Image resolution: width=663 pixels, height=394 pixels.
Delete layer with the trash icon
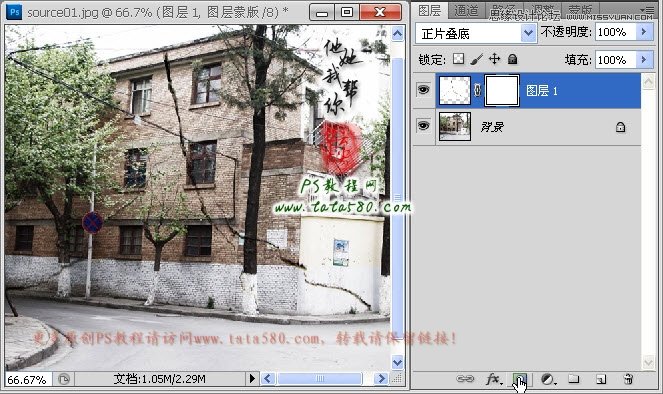coord(628,379)
